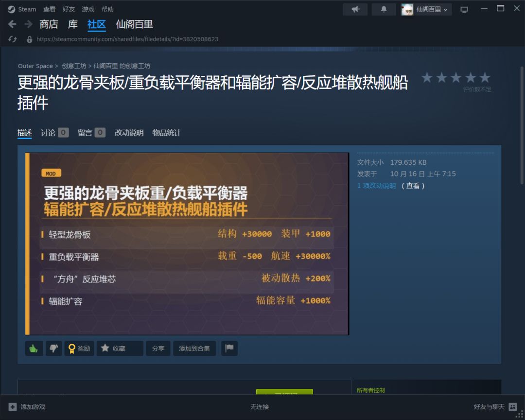Rate the mod thumbs down
Viewport: 525px width, 420px height.
(53, 349)
